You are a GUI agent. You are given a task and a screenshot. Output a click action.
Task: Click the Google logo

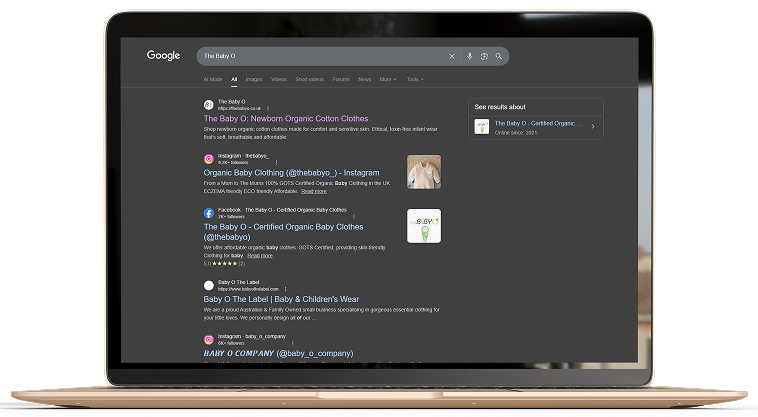[x=163, y=56]
